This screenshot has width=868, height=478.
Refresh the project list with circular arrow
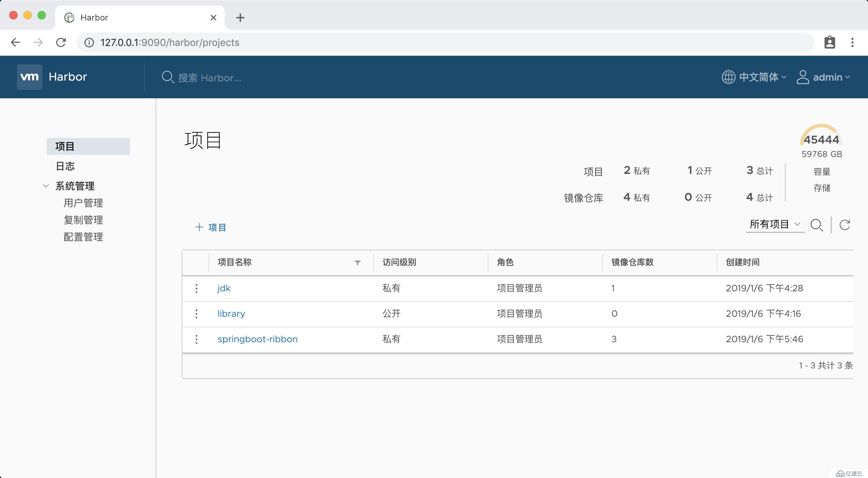pos(845,225)
